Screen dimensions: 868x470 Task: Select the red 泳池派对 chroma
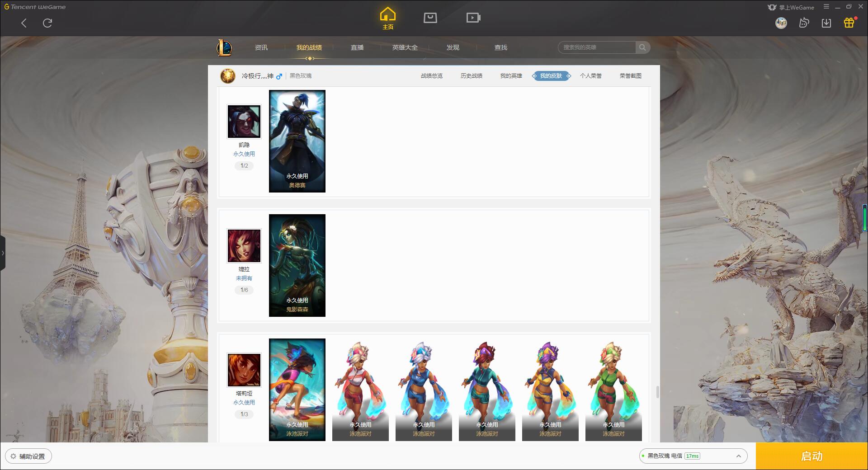(x=360, y=390)
